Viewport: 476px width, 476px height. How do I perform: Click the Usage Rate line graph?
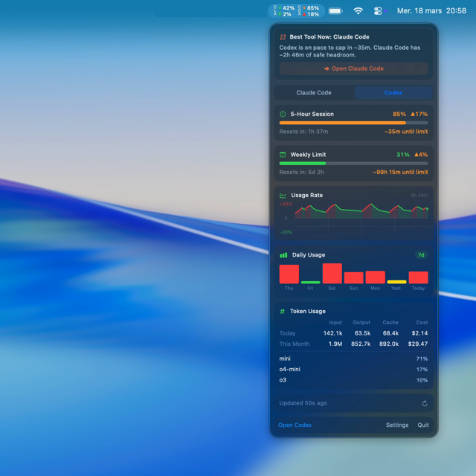coord(361,218)
